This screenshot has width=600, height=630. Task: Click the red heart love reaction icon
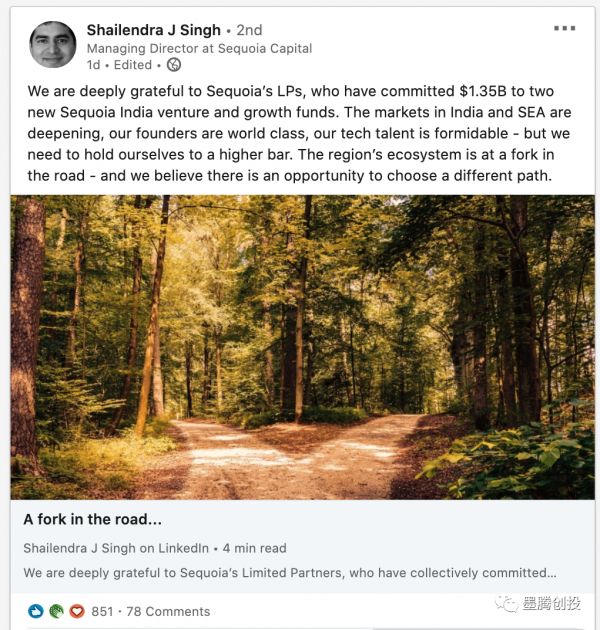click(76, 611)
